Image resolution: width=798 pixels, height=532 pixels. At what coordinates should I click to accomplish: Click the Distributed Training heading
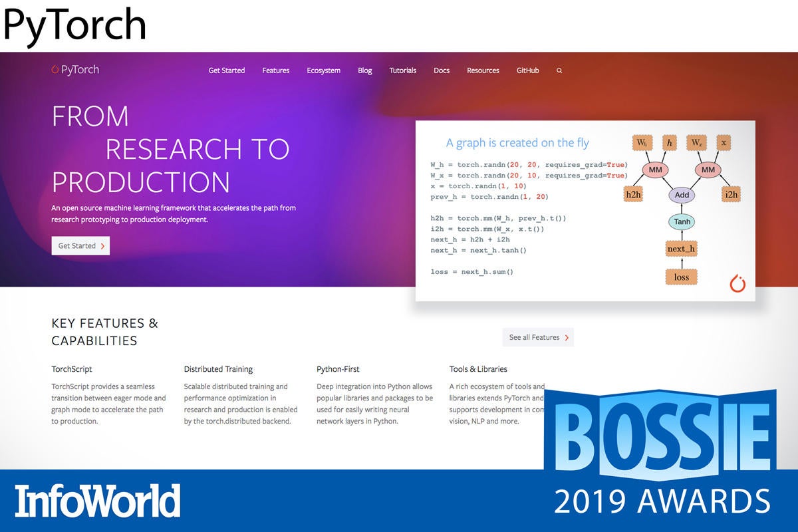(218, 369)
